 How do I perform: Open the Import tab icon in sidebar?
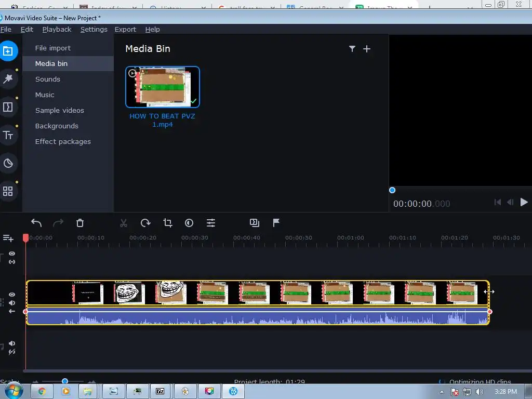tap(8, 51)
